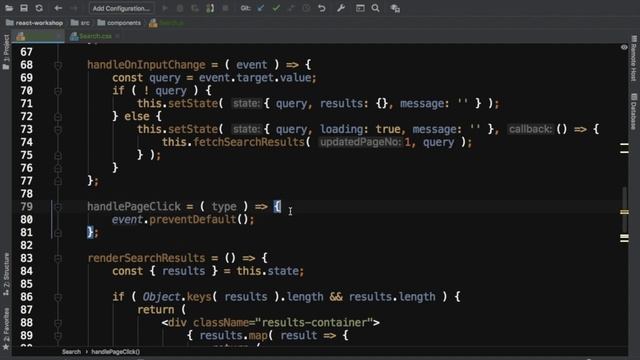Switch to the Search.css tab
Viewport: 640px width, 360px height.
[x=91, y=36]
